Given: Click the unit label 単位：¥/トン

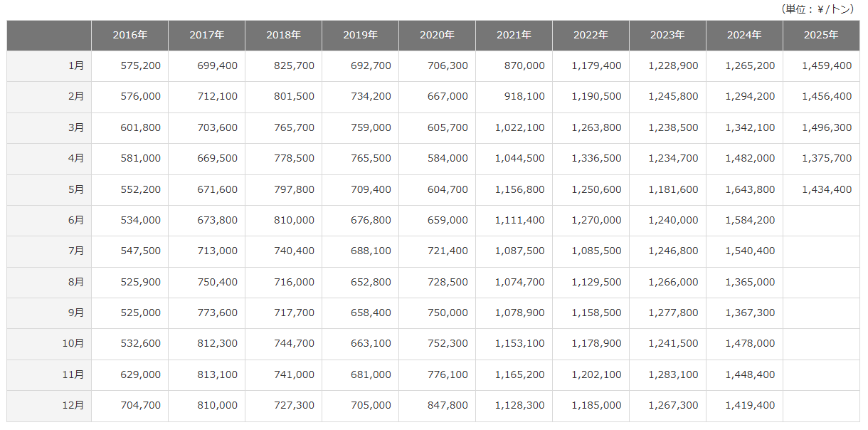Looking at the screenshot, I should tap(818, 9).
